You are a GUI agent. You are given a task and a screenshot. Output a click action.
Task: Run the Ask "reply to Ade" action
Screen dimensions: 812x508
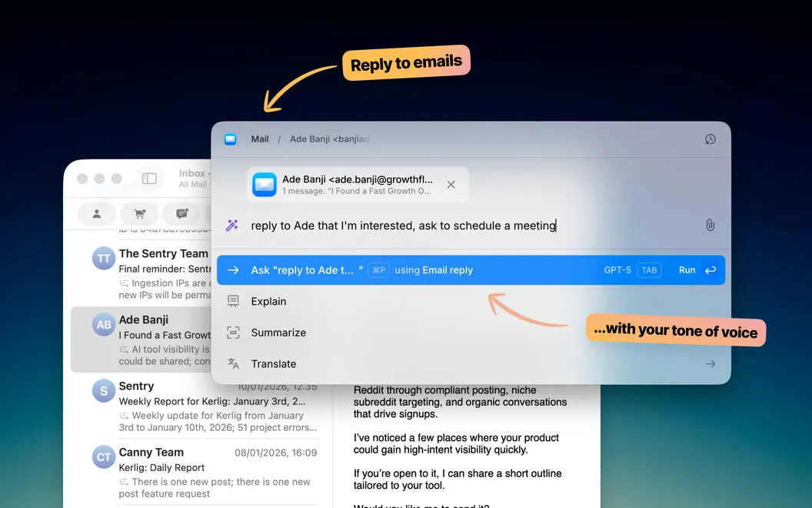[471, 270]
